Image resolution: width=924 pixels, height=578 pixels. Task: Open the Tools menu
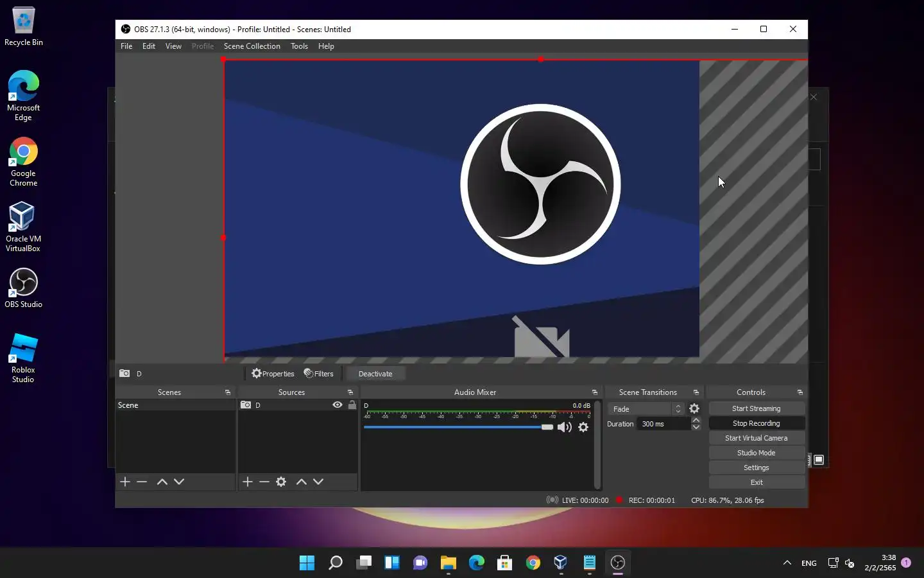tap(299, 46)
